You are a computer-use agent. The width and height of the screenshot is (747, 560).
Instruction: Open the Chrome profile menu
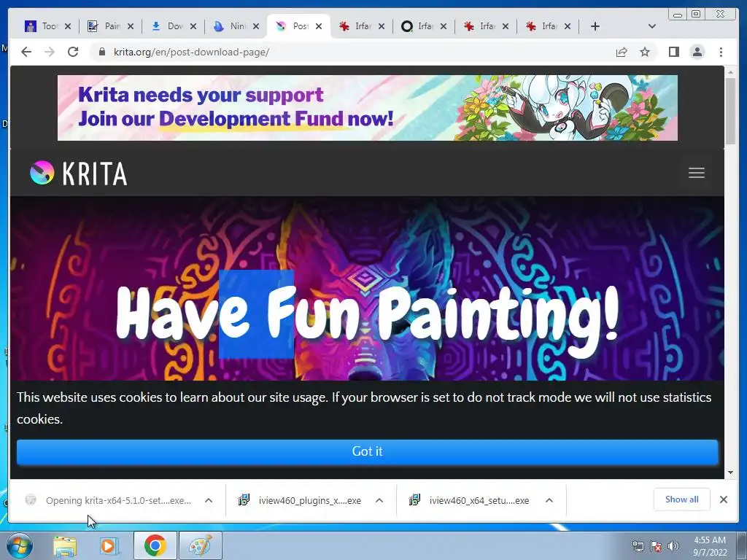tap(697, 52)
